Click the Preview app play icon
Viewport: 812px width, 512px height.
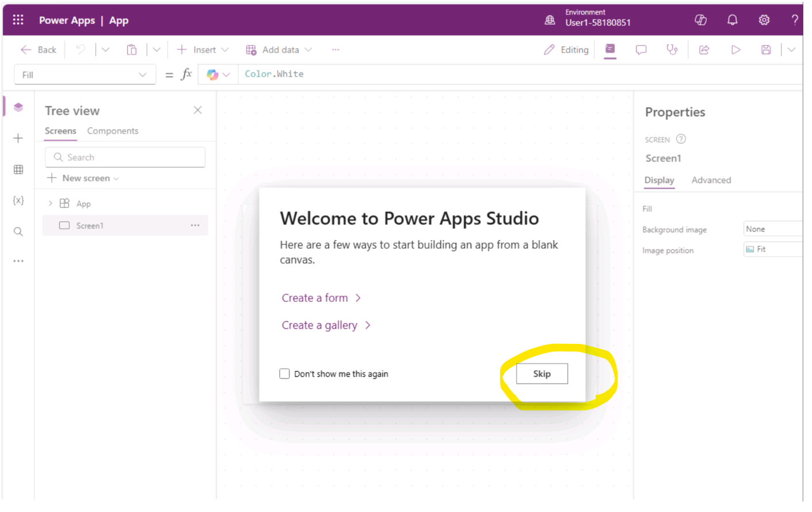click(735, 50)
